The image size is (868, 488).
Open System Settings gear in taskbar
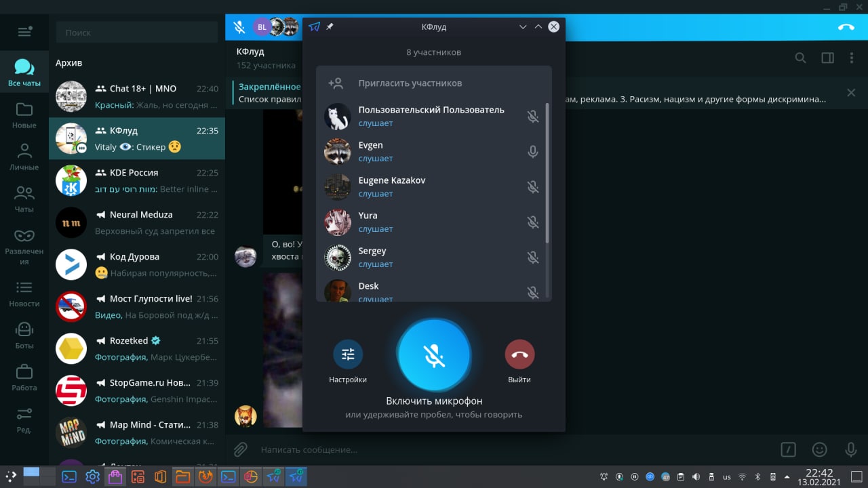[x=92, y=476]
